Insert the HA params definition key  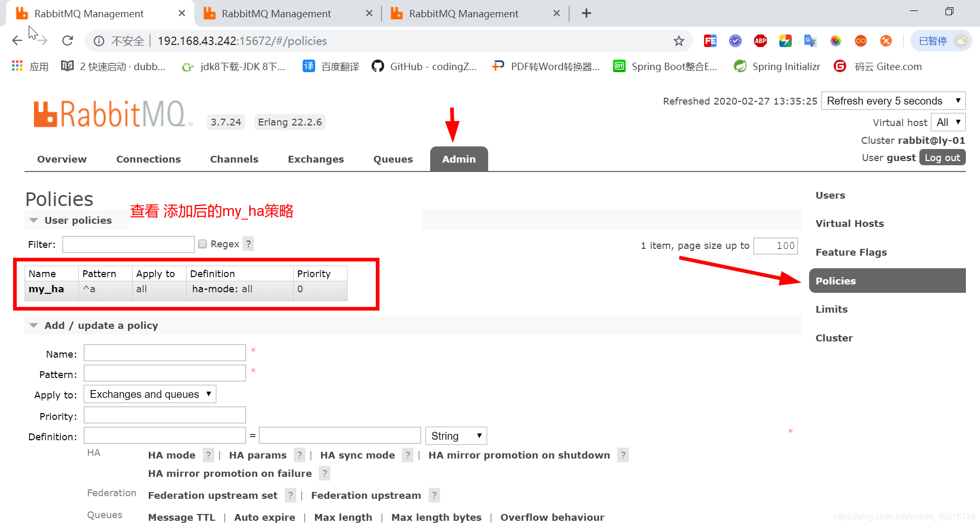pos(258,455)
